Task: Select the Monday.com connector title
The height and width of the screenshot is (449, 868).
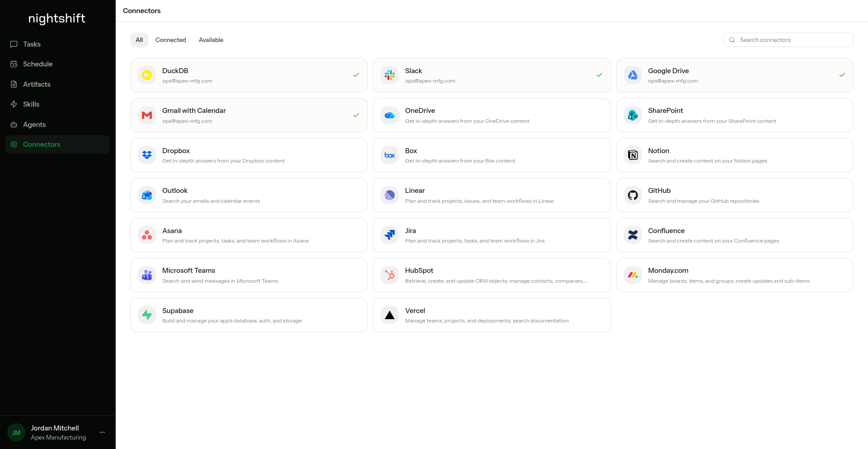Action: (668, 270)
